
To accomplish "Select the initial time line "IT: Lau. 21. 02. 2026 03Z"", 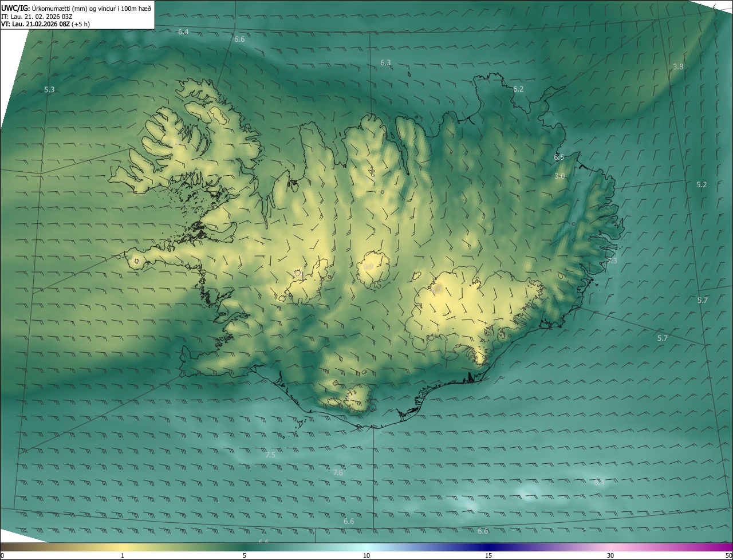I will click(x=37, y=17).
